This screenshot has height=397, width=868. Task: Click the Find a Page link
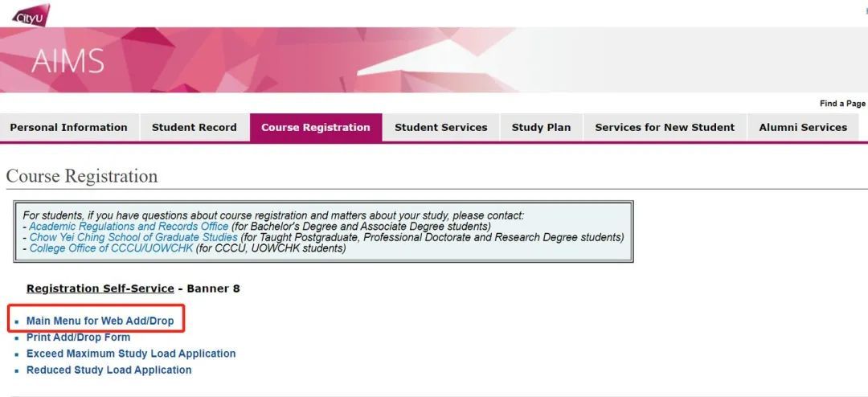click(x=842, y=104)
